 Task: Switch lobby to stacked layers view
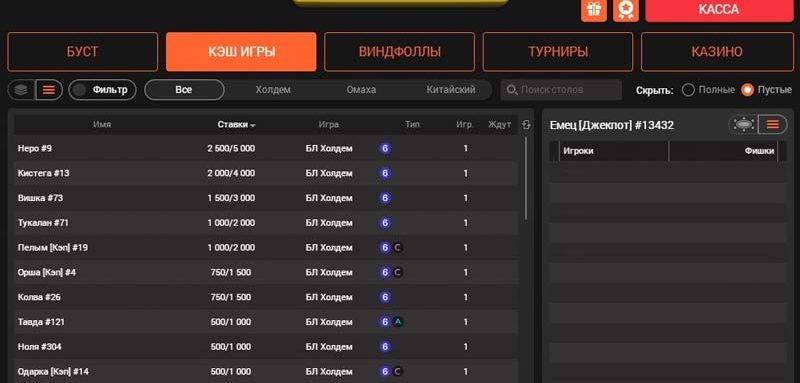click(21, 90)
